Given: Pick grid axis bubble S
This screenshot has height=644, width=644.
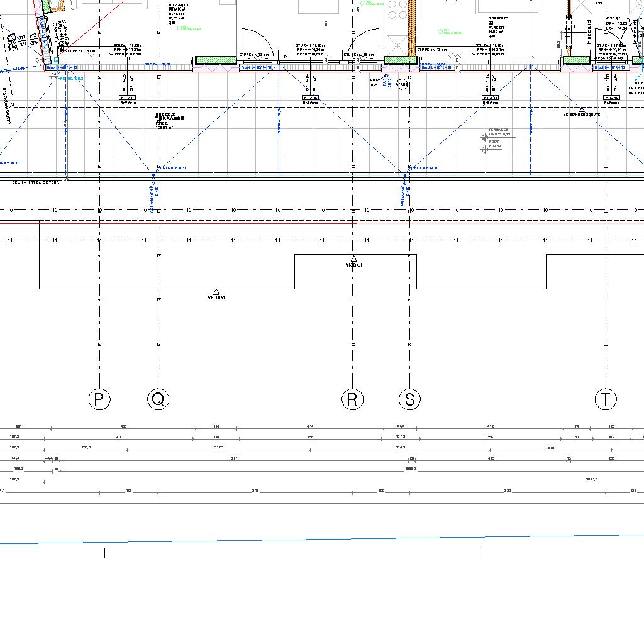Looking at the screenshot, I should pyautogui.click(x=410, y=399).
